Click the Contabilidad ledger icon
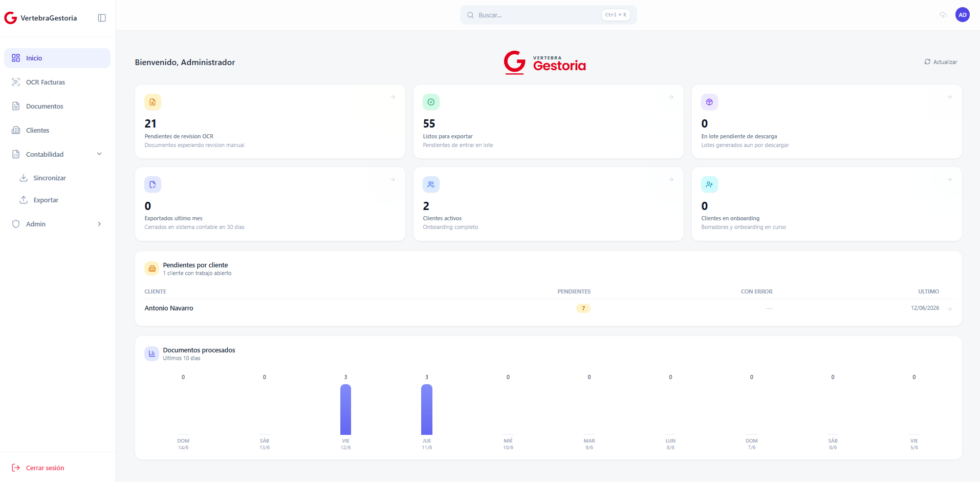980x482 pixels. pos(16,154)
